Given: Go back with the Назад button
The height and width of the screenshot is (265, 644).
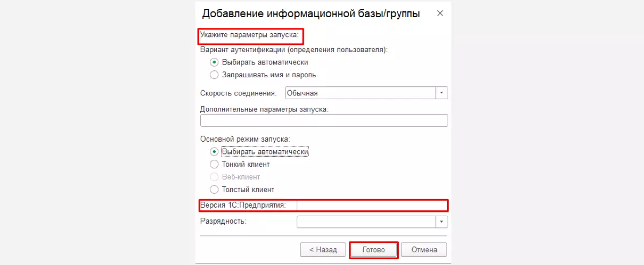Looking at the screenshot, I should click(x=323, y=249).
